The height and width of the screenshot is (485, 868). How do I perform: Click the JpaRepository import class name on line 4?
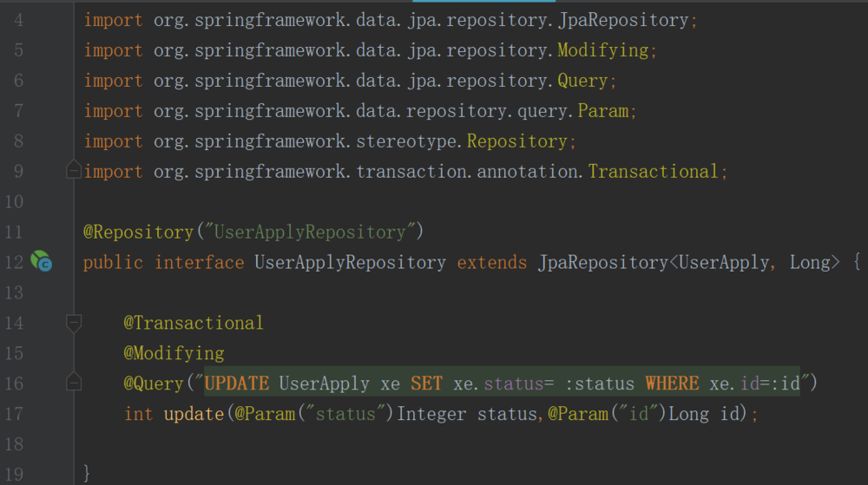pos(623,21)
